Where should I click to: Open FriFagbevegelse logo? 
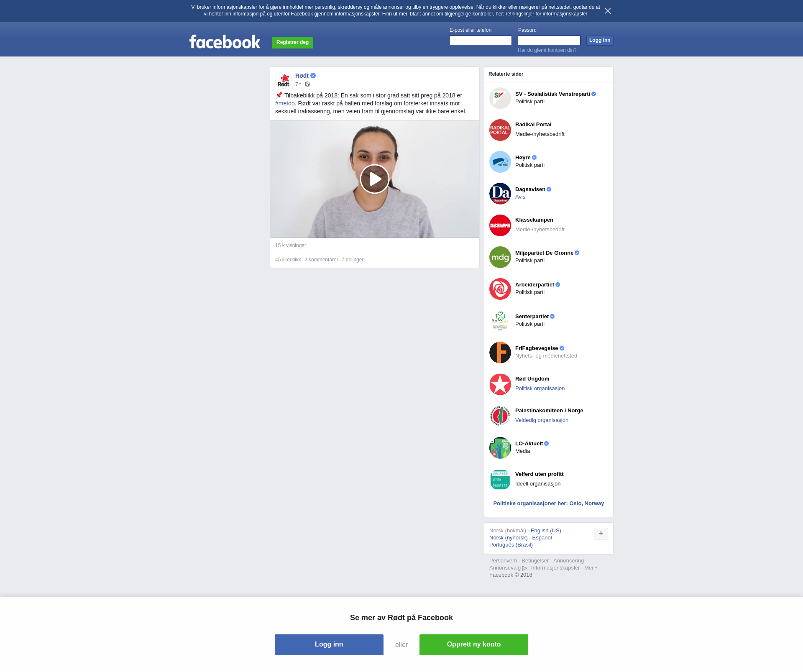pyautogui.click(x=500, y=353)
